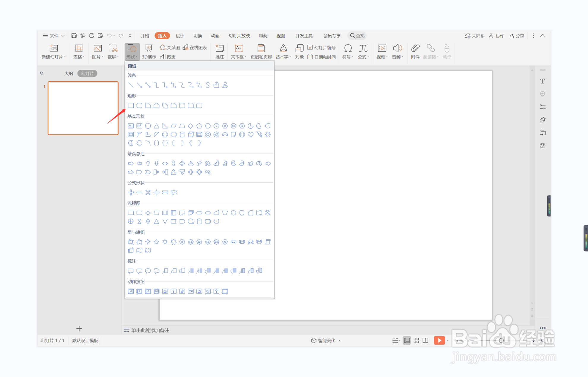Select the rectangle shape under 矩形

[131, 105]
